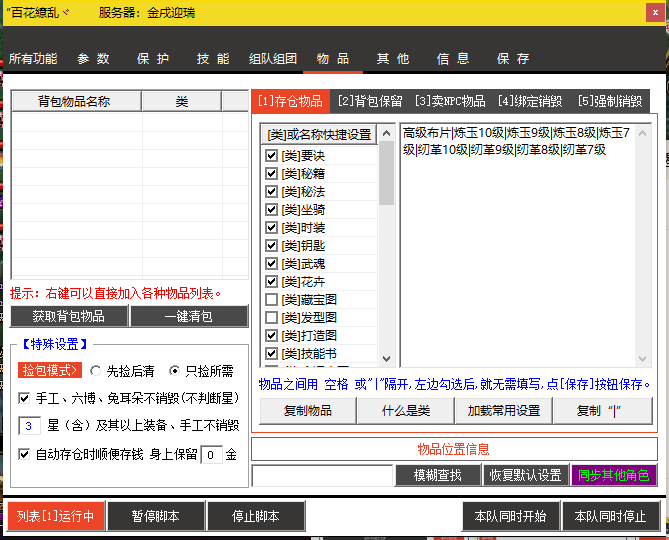Click the 背包物品名称 column header
Image resolution: width=669 pixels, height=540 pixels.
click(x=75, y=101)
